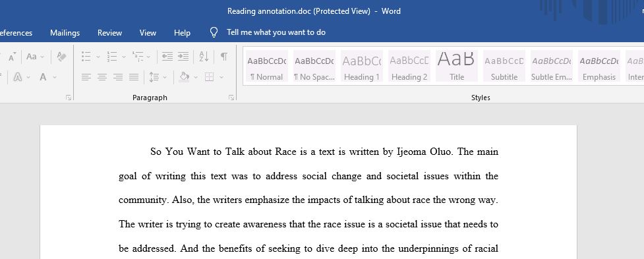This screenshot has height=259, width=644.
Task: Open the Mailings tab
Action: click(x=65, y=33)
